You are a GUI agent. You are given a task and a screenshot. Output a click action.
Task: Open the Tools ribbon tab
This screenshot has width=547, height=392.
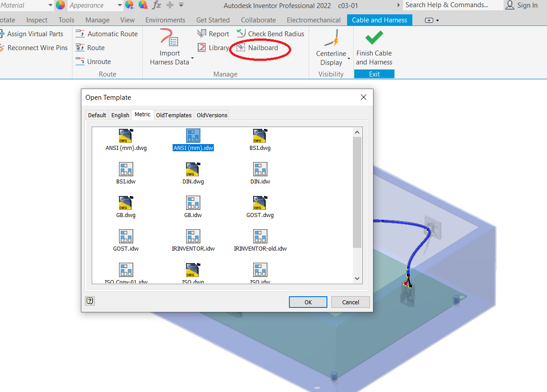(67, 20)
